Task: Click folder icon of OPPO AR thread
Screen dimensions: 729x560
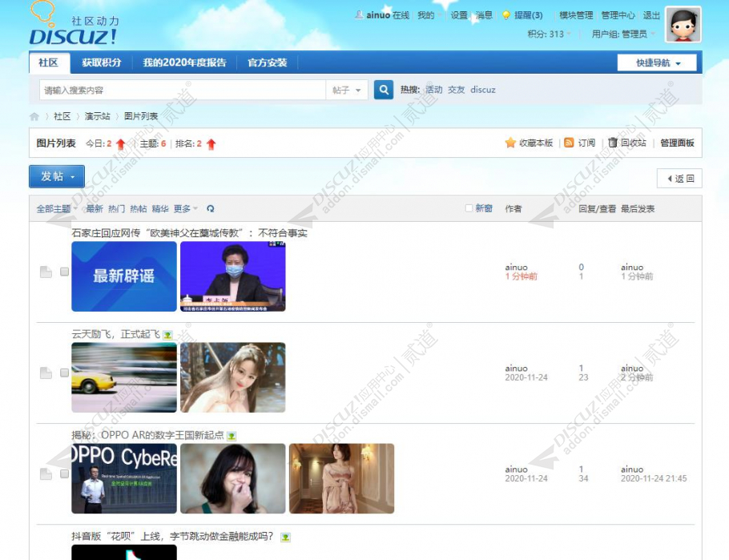Action: [x=46, y=474]
